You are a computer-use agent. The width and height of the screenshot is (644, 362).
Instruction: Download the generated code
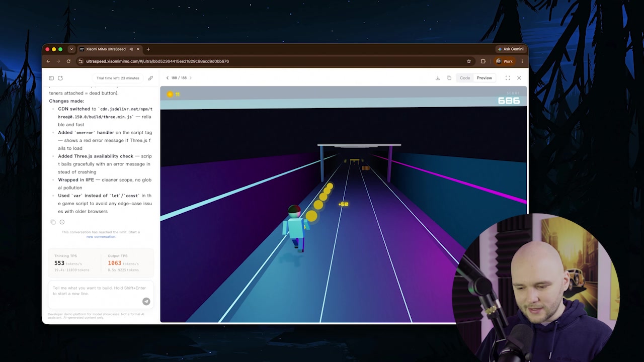tap(438, 78)
